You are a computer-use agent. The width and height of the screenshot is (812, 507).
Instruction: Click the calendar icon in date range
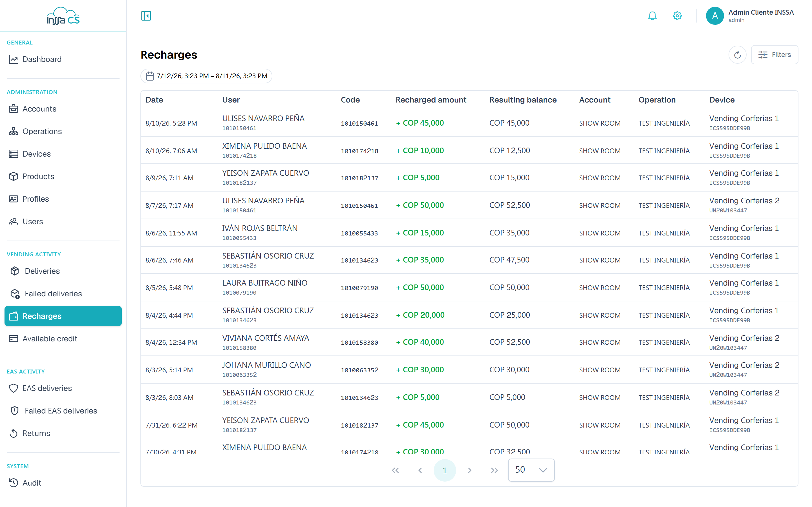[x=150, y=76]
